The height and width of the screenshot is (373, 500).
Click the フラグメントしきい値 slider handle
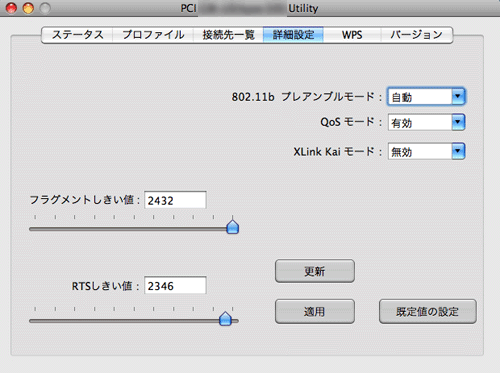[232, 227]
